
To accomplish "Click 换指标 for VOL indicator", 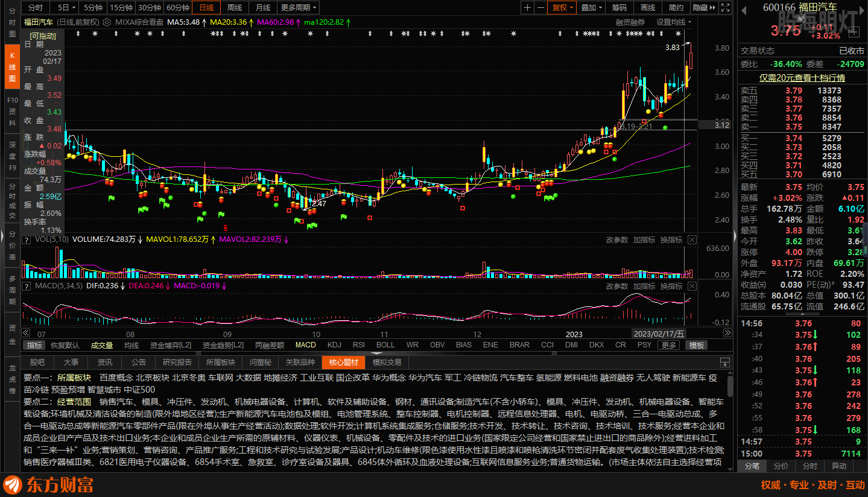I will coord(671,239).
